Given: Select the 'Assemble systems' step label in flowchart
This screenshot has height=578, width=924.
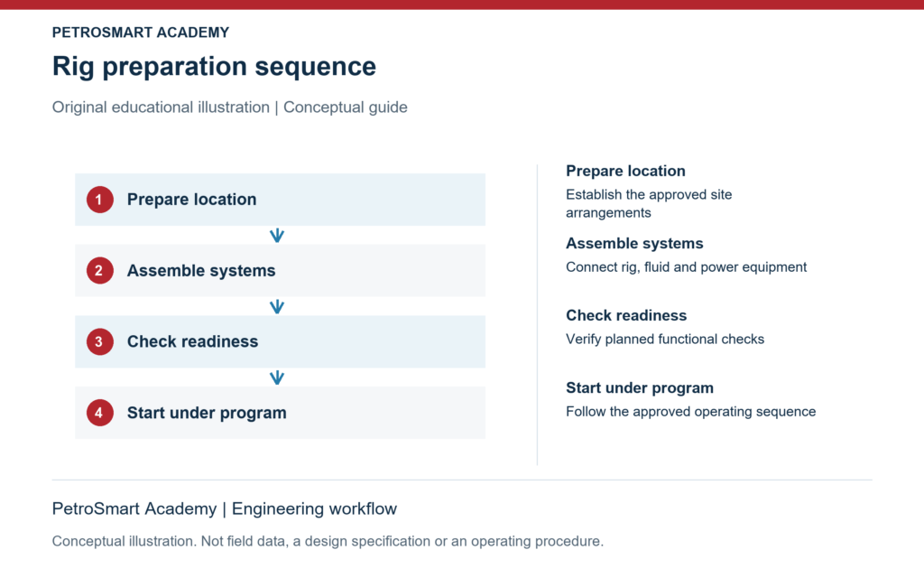Looking at the screenshot, I should point(201,271).
